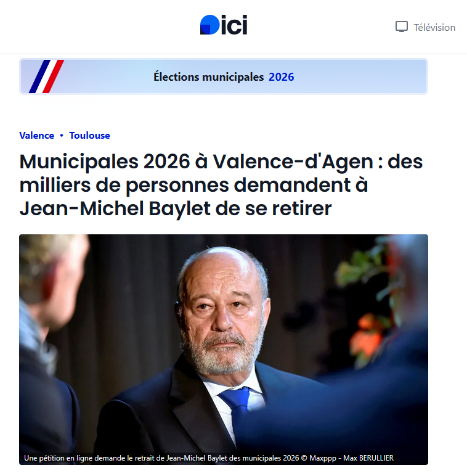467x476 pixels.
Task: Select the Valence location tag
Action: point(36,136)
